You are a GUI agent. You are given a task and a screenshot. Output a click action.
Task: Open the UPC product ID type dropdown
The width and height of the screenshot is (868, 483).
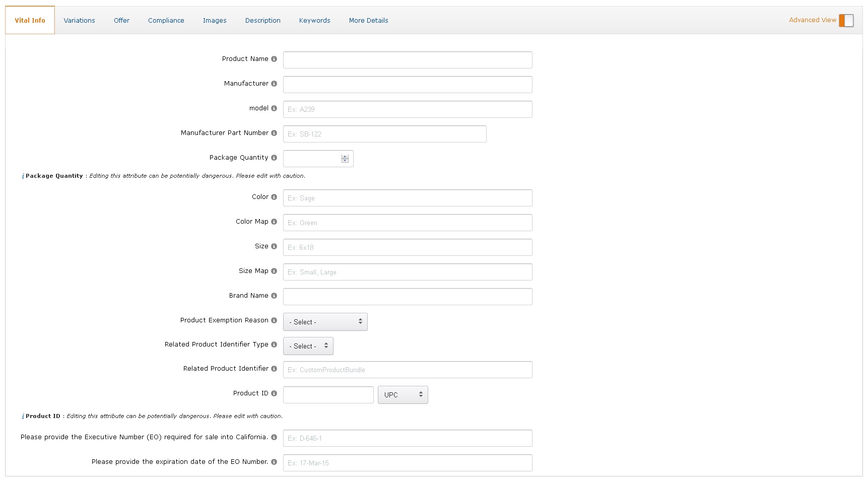(x=403, y=395)
